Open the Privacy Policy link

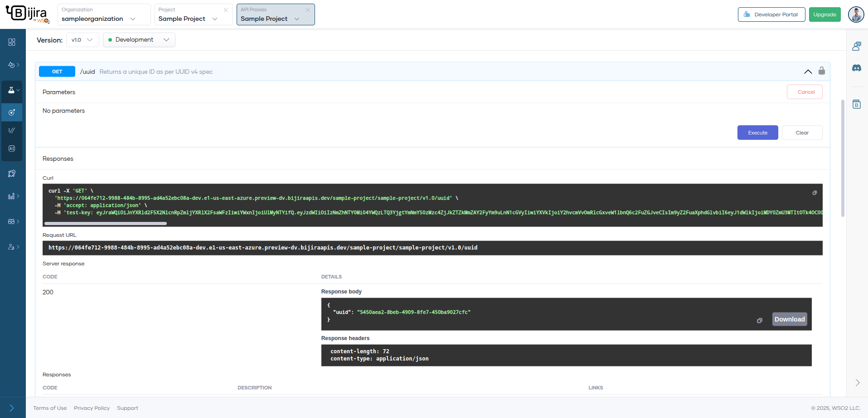[x=92, y=408]
